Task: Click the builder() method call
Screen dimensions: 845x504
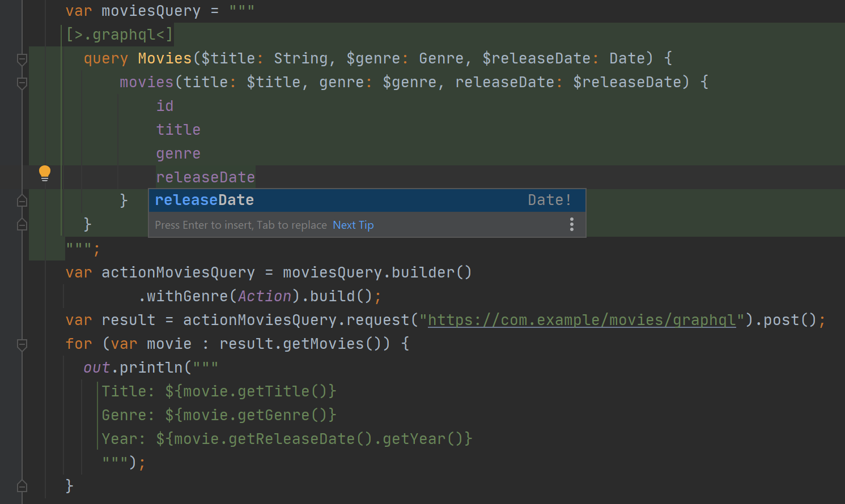Action: click(432, 273)
